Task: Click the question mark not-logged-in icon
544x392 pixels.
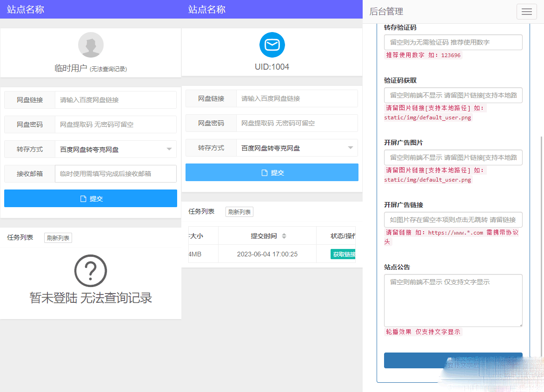Action: (91, 271)
